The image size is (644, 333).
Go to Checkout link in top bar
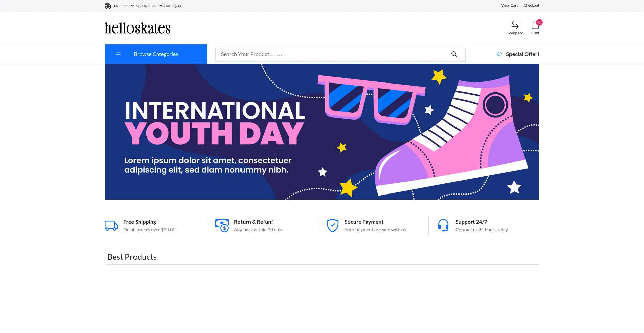coord(531,5)
